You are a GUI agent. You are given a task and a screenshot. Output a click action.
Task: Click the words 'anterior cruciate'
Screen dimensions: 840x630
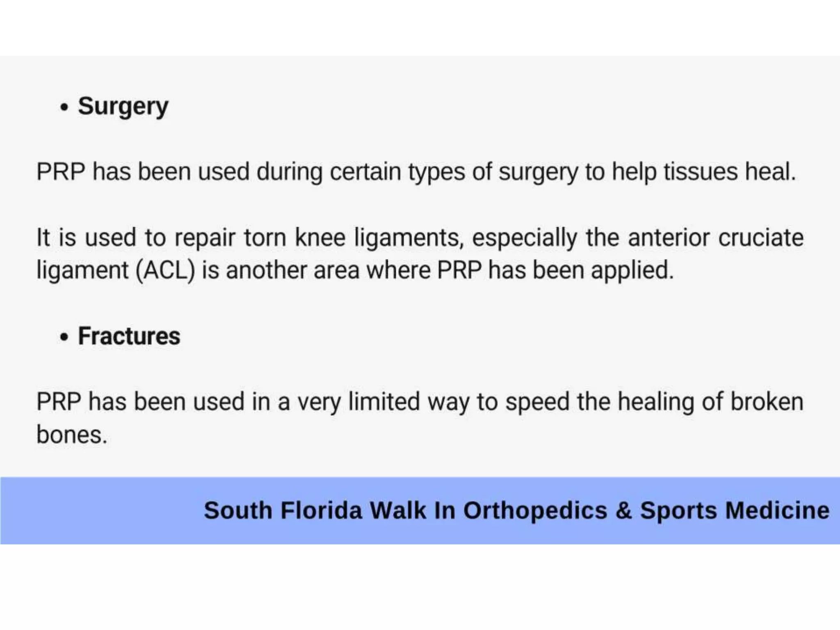coord(715,238)
